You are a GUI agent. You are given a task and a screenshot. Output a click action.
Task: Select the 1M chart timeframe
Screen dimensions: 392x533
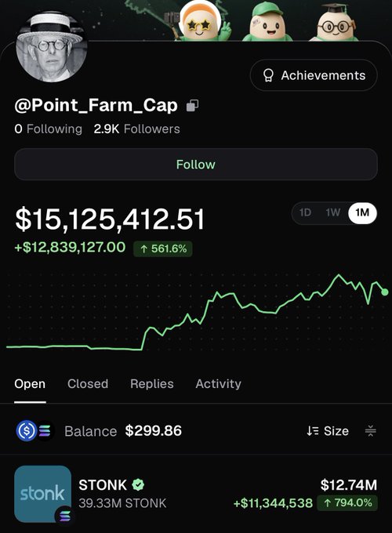(x=362, y=212)
